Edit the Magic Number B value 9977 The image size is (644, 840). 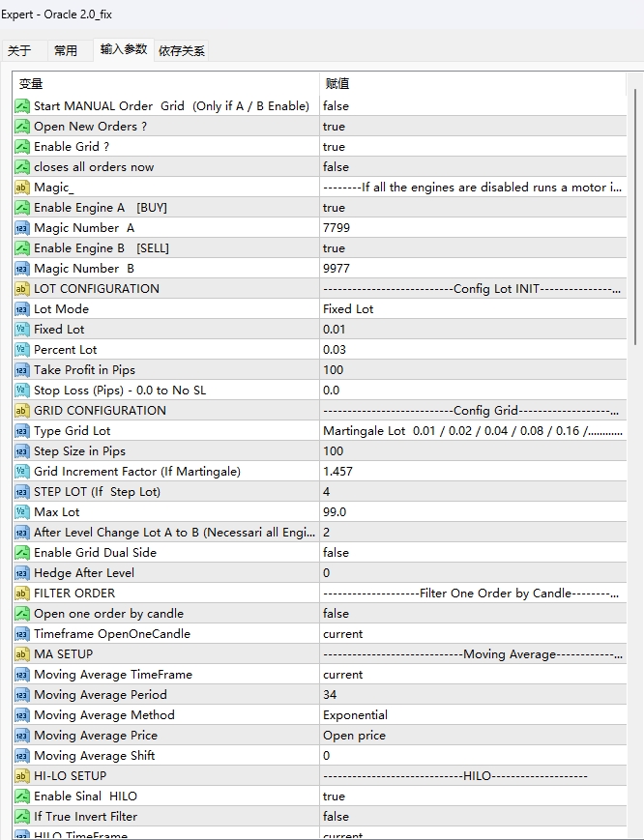(473, 269)
